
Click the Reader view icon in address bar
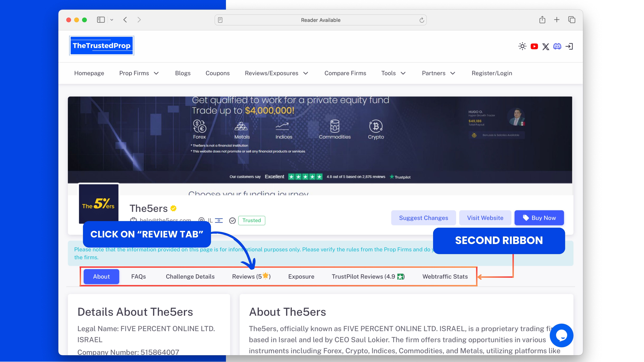220,20
